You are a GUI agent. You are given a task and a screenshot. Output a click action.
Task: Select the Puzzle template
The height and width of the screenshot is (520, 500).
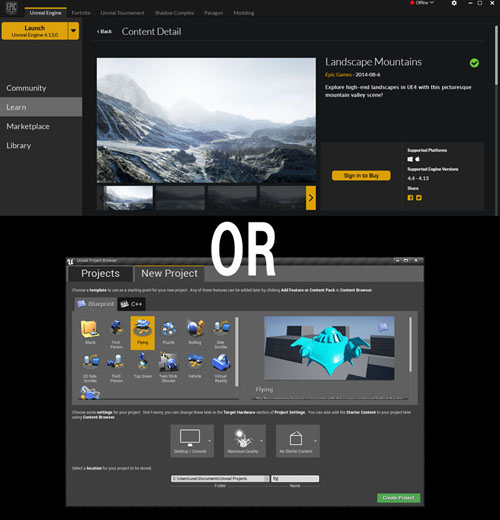169,332
